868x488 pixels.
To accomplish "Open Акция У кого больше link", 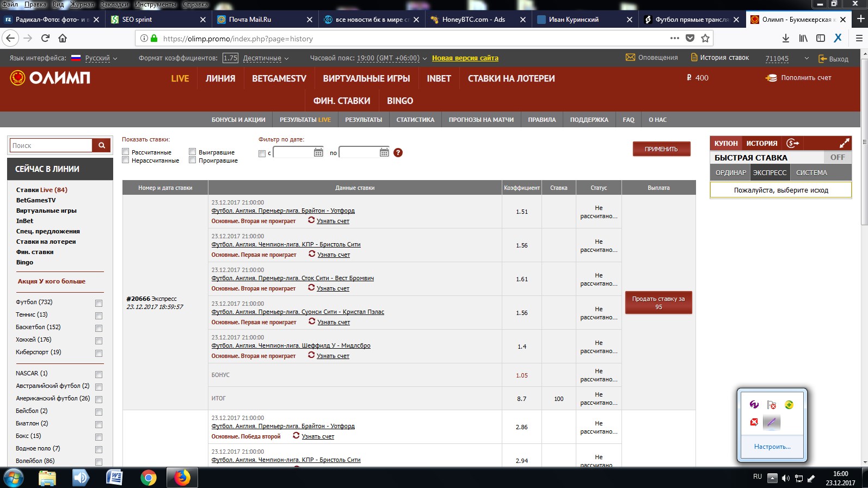I will point(52,281).
